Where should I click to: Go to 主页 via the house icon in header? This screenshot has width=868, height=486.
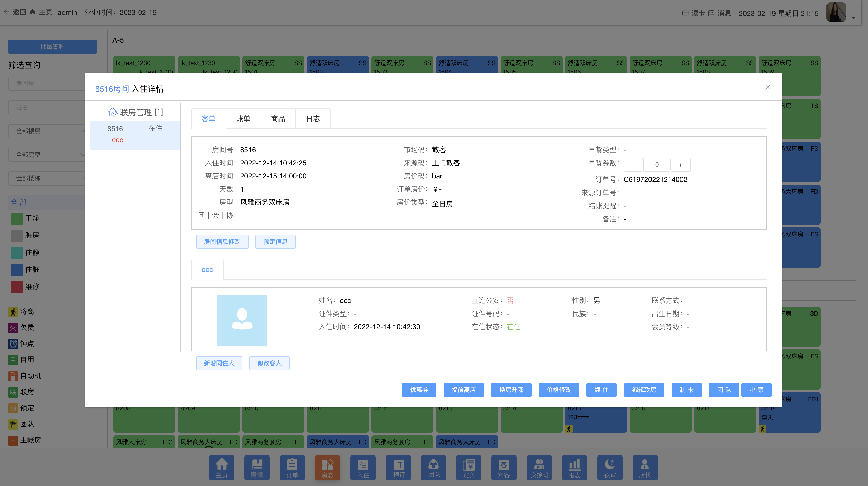(x=33, y=12)
